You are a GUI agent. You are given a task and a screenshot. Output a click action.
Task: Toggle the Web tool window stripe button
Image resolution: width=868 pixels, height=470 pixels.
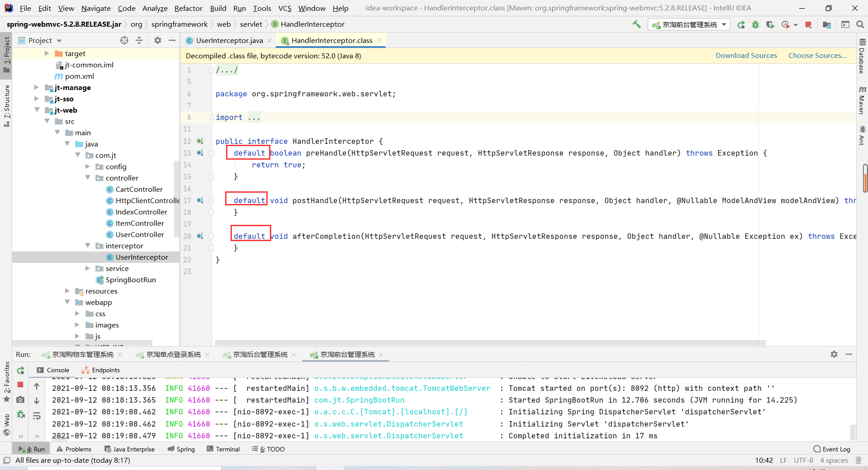pyautogui.click(x=6, y=424)
